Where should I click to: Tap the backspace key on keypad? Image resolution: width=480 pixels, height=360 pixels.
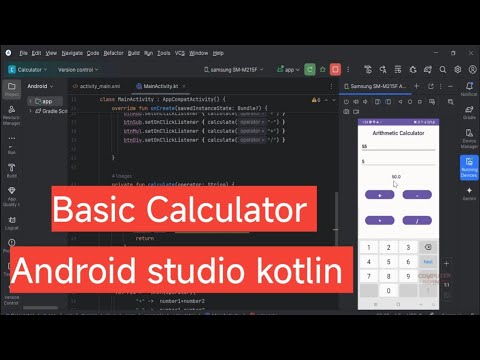(x=428, y=247)
